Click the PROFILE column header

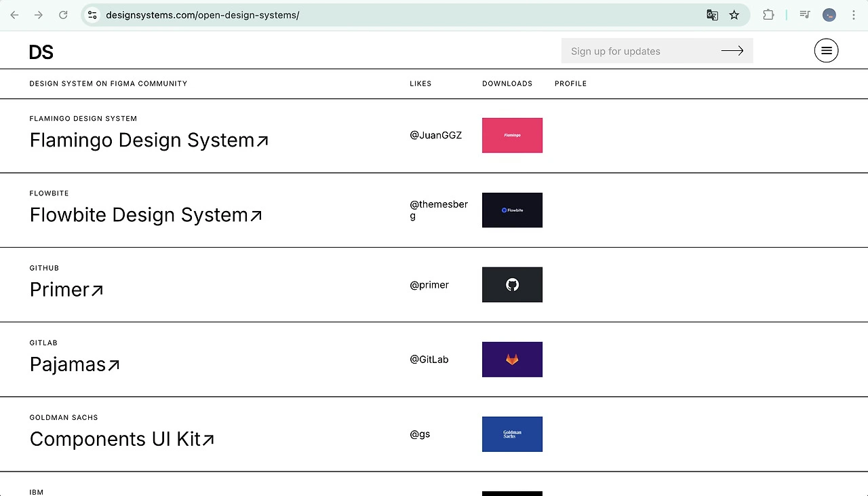coord(571,83)
